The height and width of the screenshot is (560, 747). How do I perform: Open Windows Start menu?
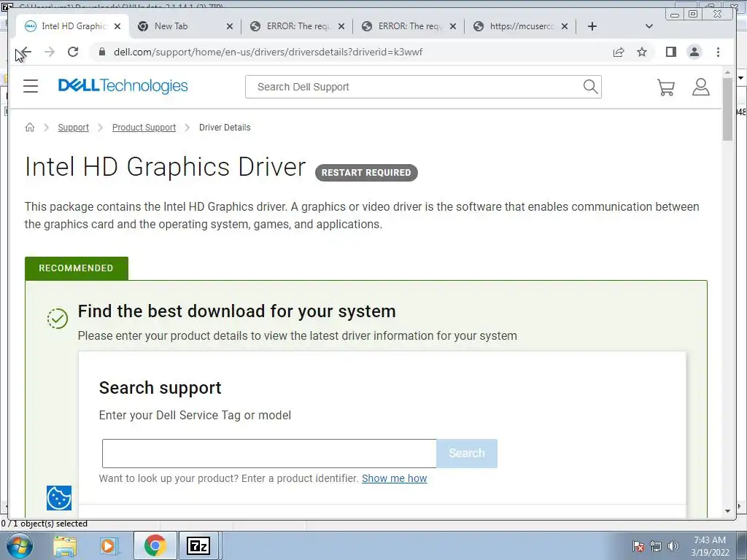click(x=20, y=545)
